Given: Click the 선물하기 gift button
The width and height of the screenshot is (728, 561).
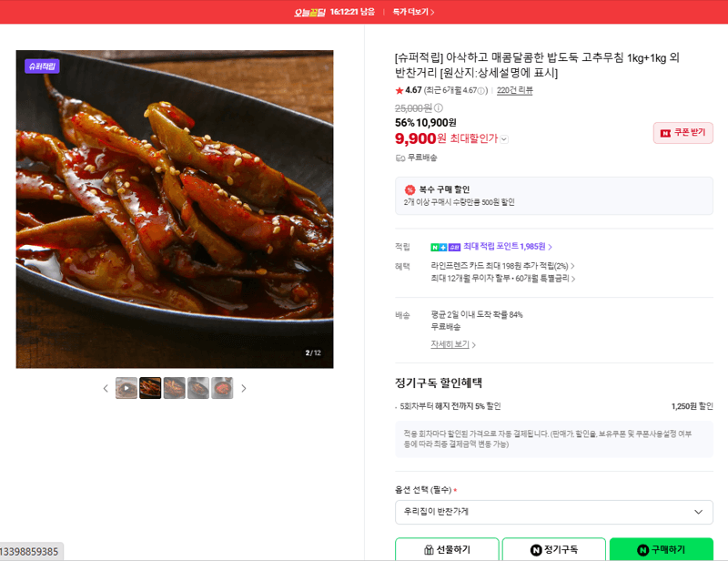Looking at the screenshot, I should click(447, 549).
